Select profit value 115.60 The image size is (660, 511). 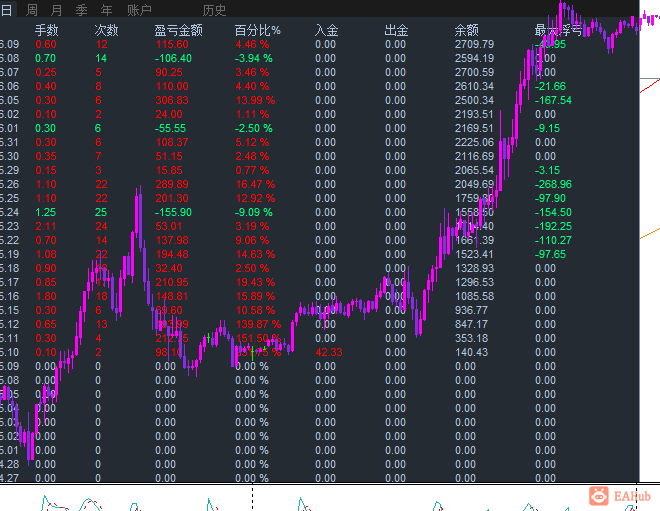point(172,44)
